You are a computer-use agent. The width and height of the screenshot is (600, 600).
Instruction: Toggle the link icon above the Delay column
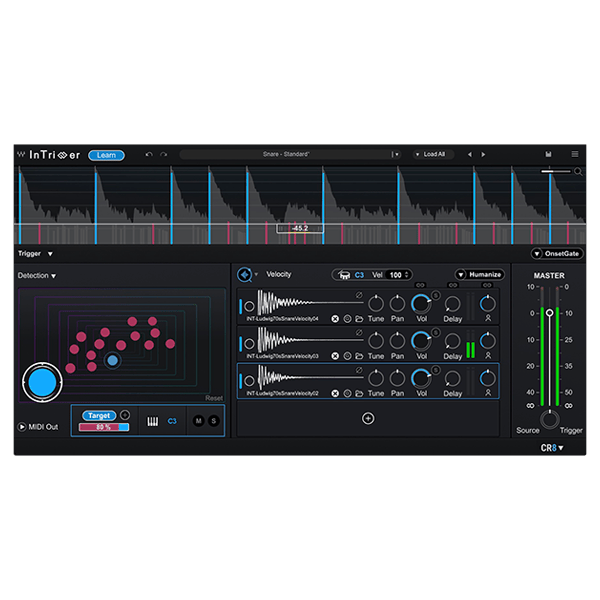tap(453, 285)
